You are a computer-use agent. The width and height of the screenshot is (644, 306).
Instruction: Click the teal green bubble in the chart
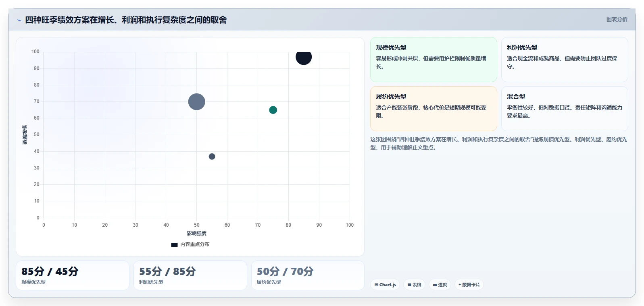pos(273,110)
